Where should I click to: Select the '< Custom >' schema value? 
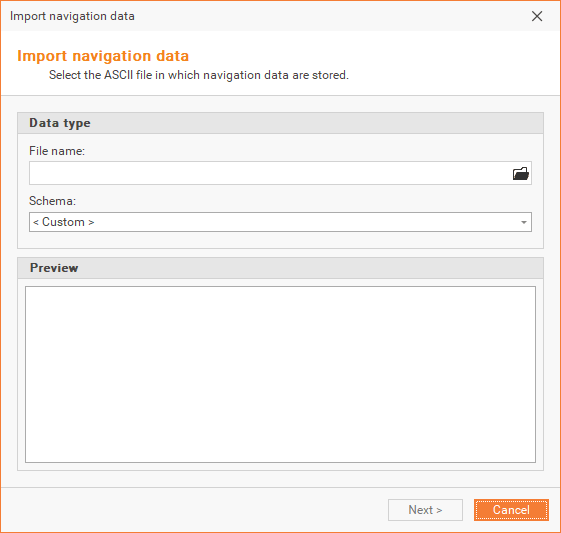click(64, 222)
